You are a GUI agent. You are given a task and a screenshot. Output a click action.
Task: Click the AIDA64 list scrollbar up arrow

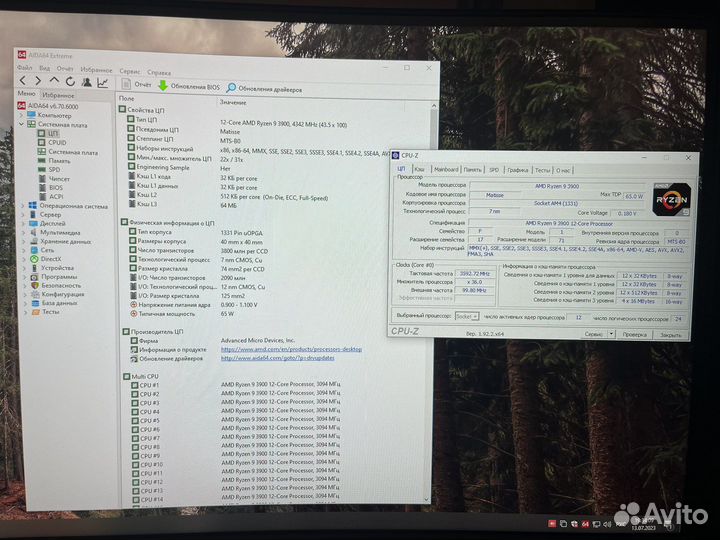coord(434,106)
